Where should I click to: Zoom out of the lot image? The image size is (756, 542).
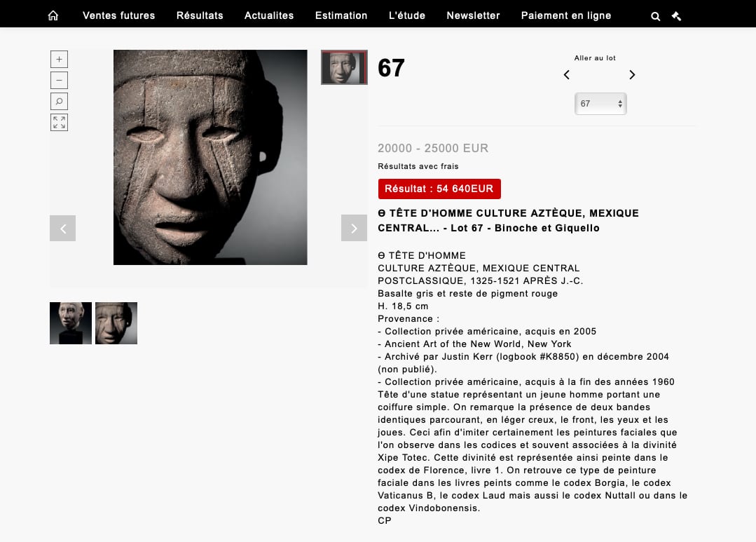point(60,80)
